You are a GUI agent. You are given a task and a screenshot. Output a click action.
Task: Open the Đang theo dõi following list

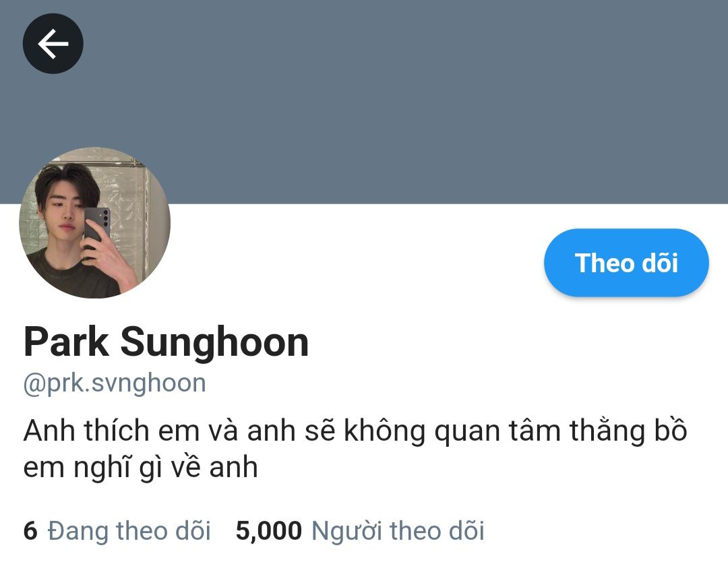coord(129,531)
